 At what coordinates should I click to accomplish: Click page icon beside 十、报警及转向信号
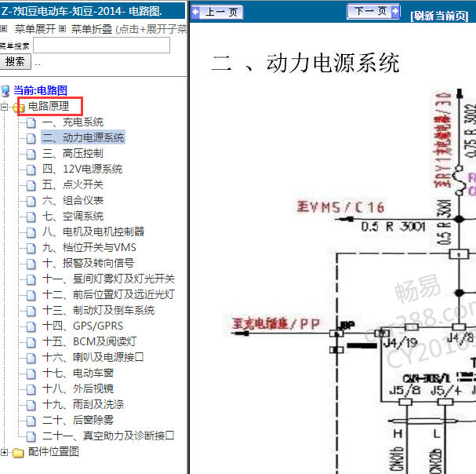pyautogui.click(x=31, y=264)
